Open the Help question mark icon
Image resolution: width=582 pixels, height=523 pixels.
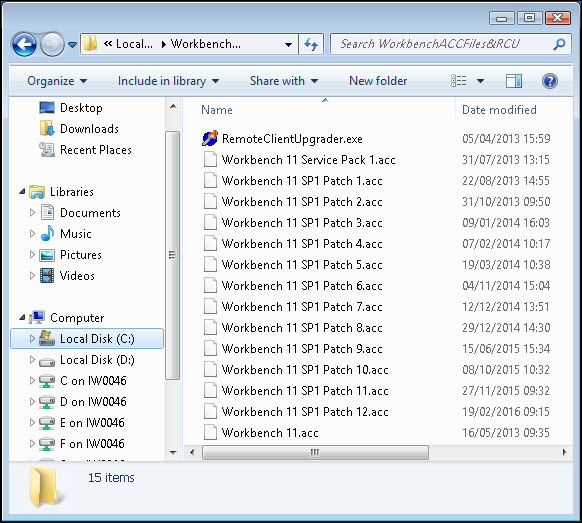(x=549, y=81)
